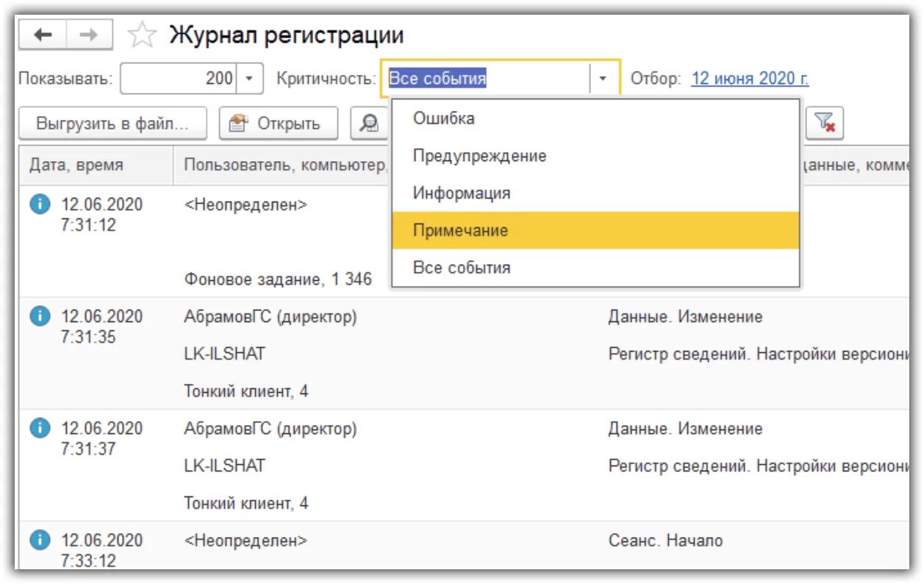The width and height of the screenshot is (924, 584).
Task: Select the 12.06.2020 7:31:35 date cell
Action: [x=102, y=327]
